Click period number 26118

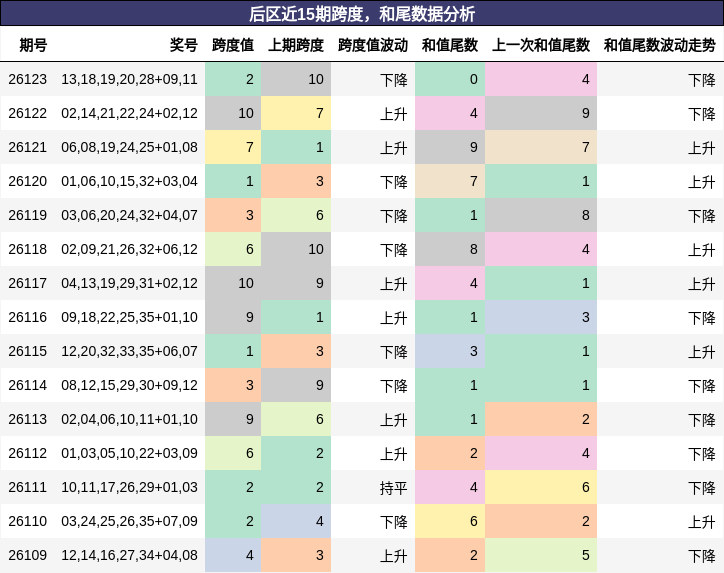[x=28, y=249]
